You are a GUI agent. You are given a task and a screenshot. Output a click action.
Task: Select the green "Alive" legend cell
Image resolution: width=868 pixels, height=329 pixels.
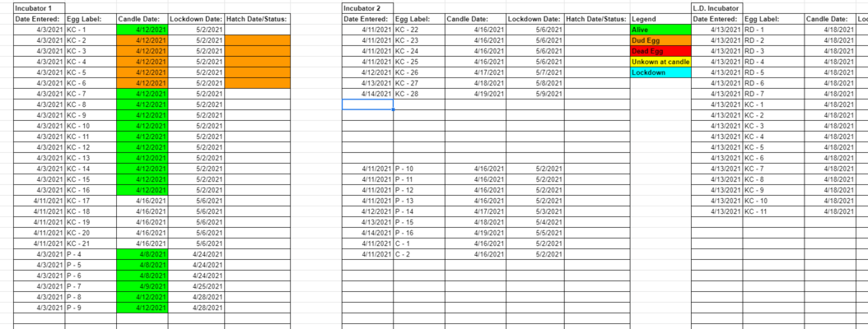pos(660,30)
